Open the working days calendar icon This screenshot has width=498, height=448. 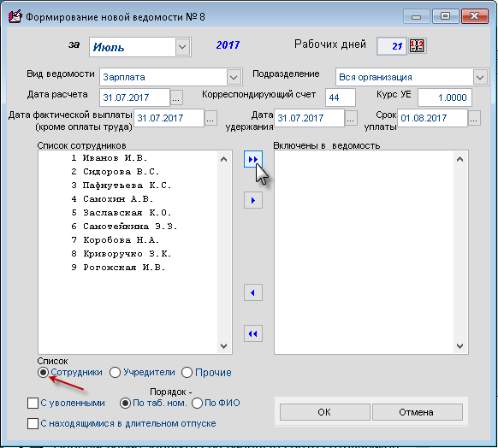(x=417, y=46)
